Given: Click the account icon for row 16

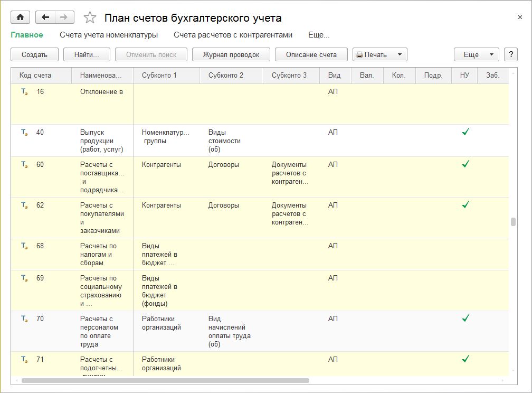Looking at the screenshot, I should click(24, 92).
